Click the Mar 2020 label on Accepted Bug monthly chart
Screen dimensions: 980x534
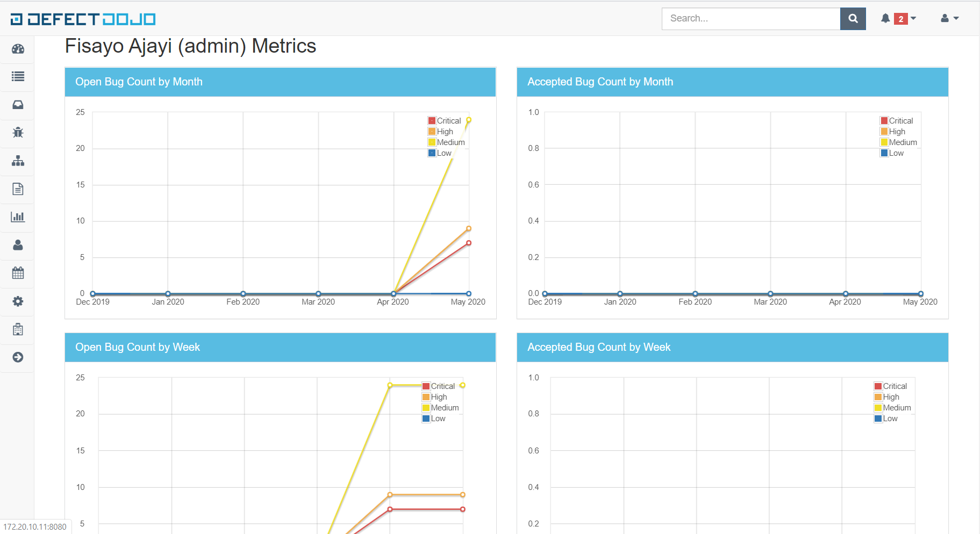tap(770, 302)
